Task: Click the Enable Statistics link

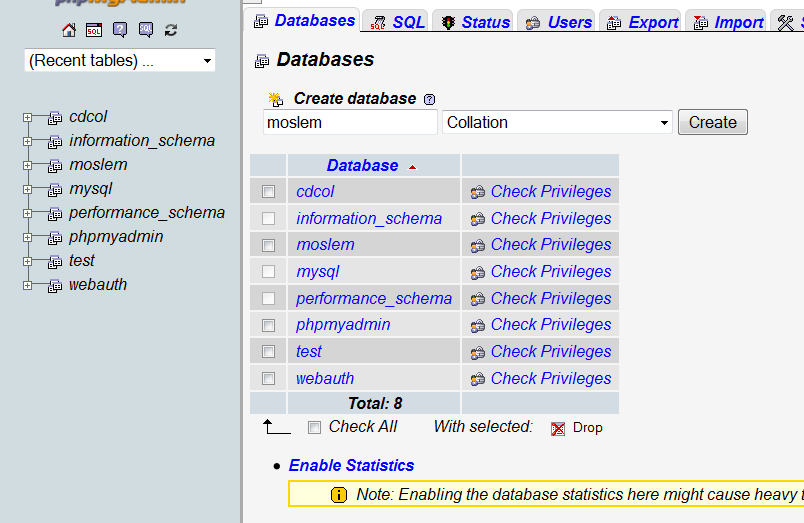Action: tap(351, 465)
